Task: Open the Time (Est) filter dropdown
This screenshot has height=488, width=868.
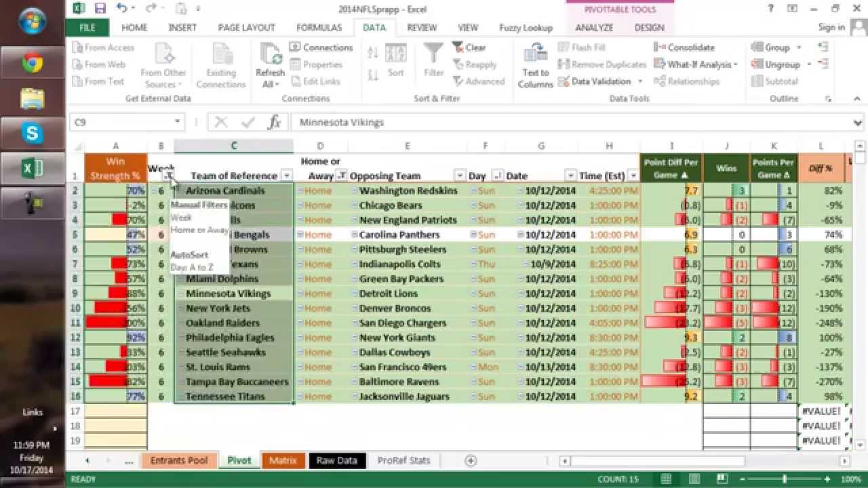Action: tap(634, 176)
